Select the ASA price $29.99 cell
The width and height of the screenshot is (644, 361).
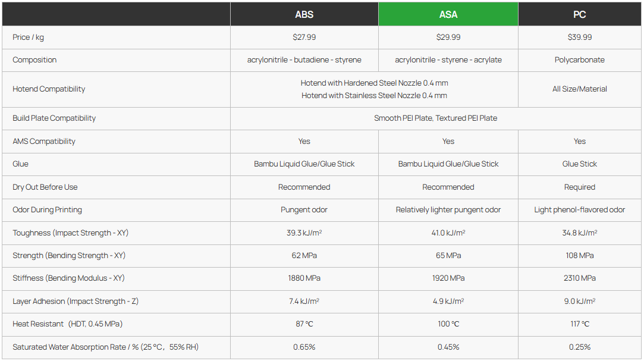[448, 37]
